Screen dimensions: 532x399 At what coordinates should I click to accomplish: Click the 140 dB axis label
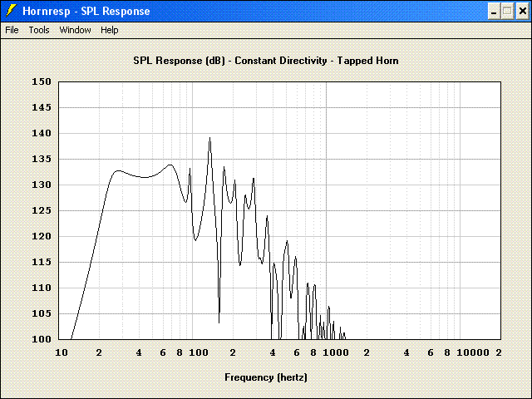42,133
